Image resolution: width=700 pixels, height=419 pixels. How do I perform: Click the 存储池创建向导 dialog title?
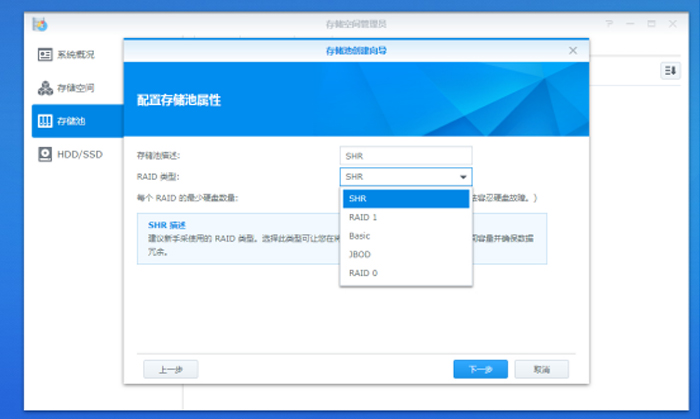coord(356,51)
